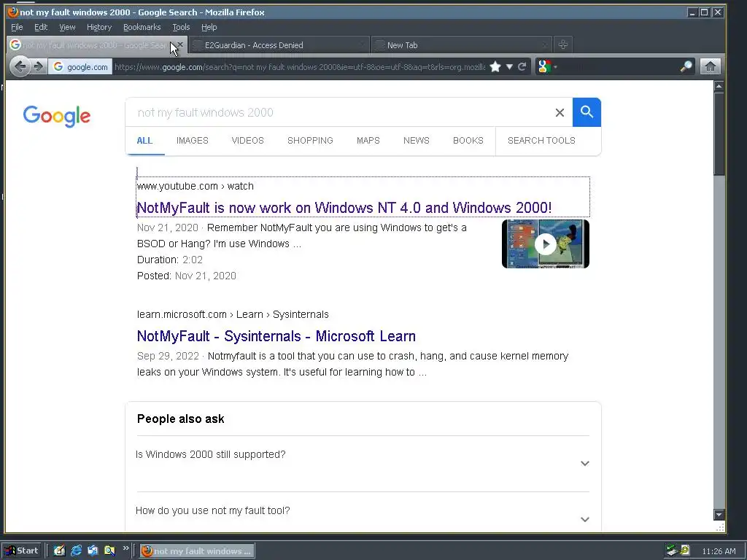Switch to MAPS results
The height and width of the screenshot is (560, 747).
tap(368, 141)
